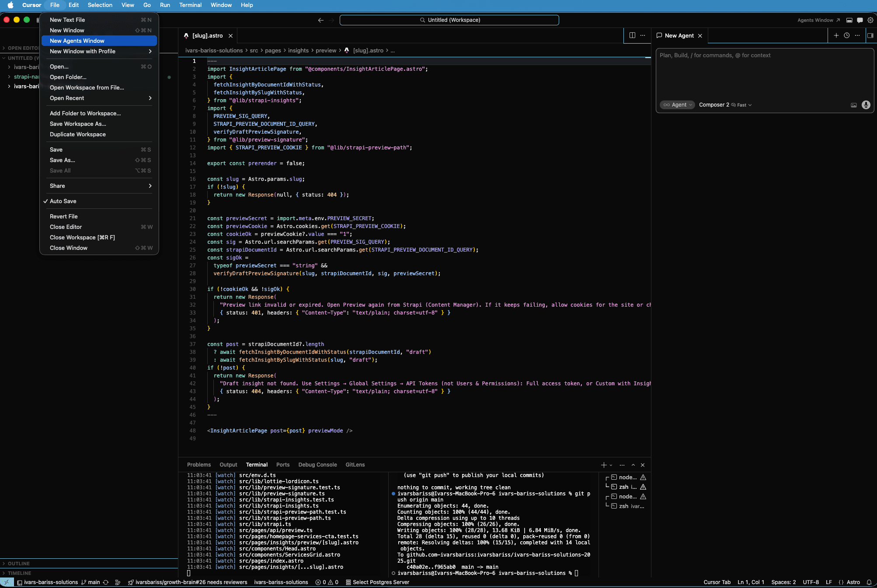Toggle the Auto Save menu option
Screen dimensions: 877x588
[63, 201]
